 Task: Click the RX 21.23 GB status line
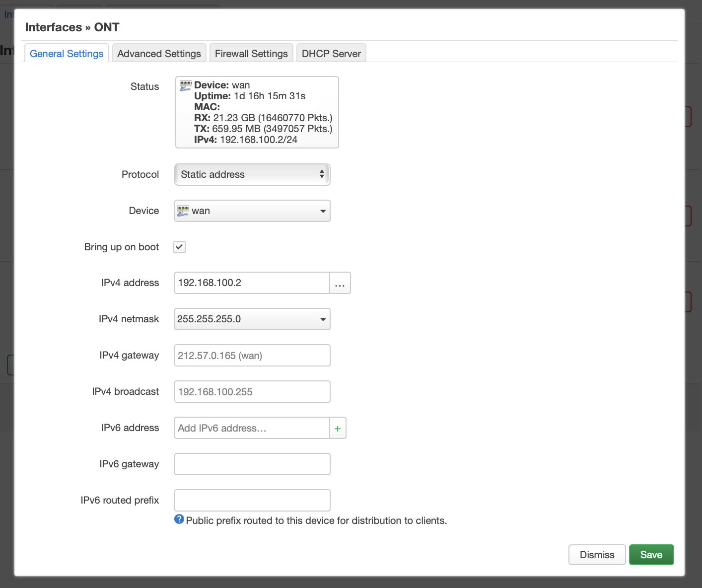[263, 118]
